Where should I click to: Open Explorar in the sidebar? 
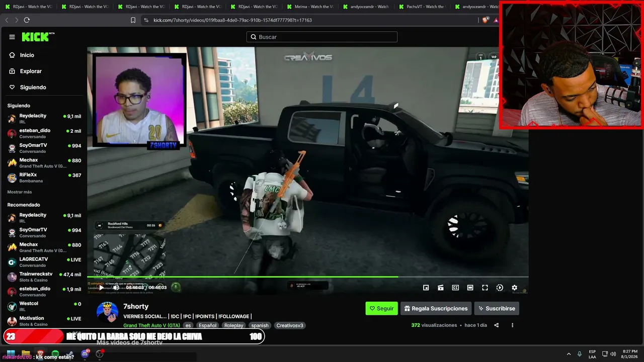point(31,71)
